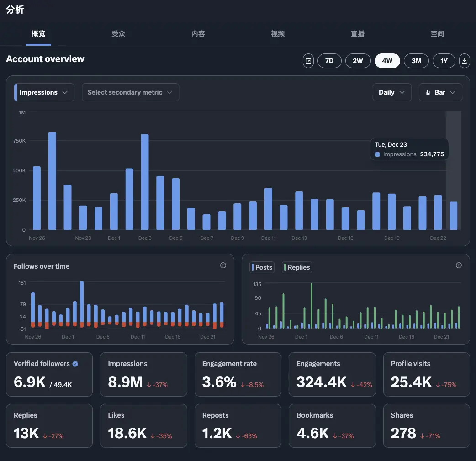This screenshot has width=476, height=461.
Task: Click the Profile visits 25.4K card
Action: (x=427, y=374)
